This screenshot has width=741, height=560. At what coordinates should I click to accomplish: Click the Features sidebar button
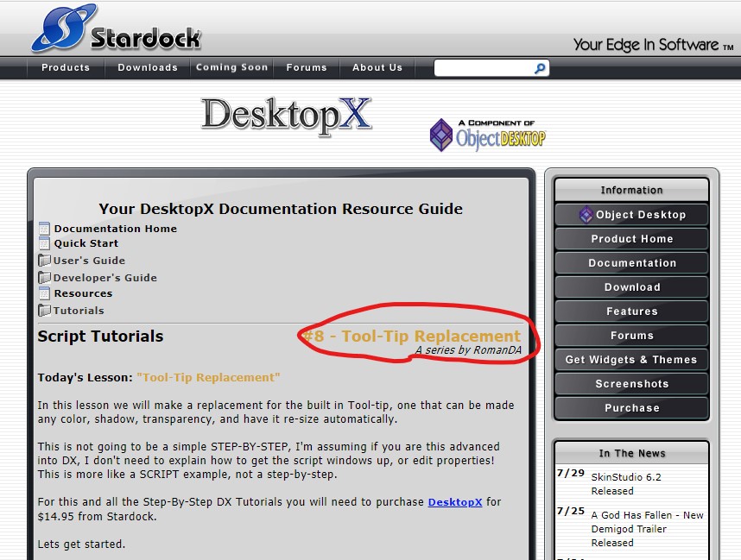pyautogui.click(x=632, y=311)
